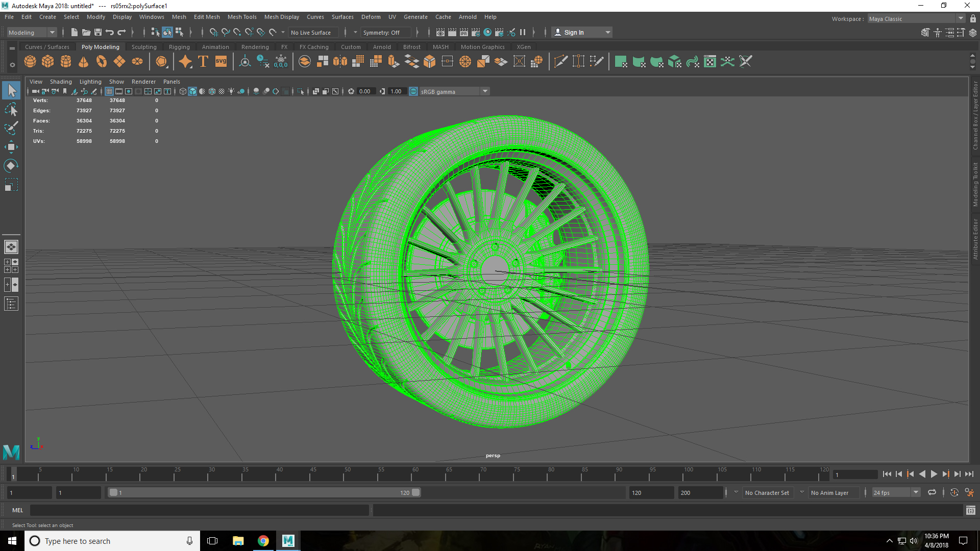Viewport: 980px width, 551px height.
Task: Open the Modeling Toolkit side tab
Action: tap(975, 185)
